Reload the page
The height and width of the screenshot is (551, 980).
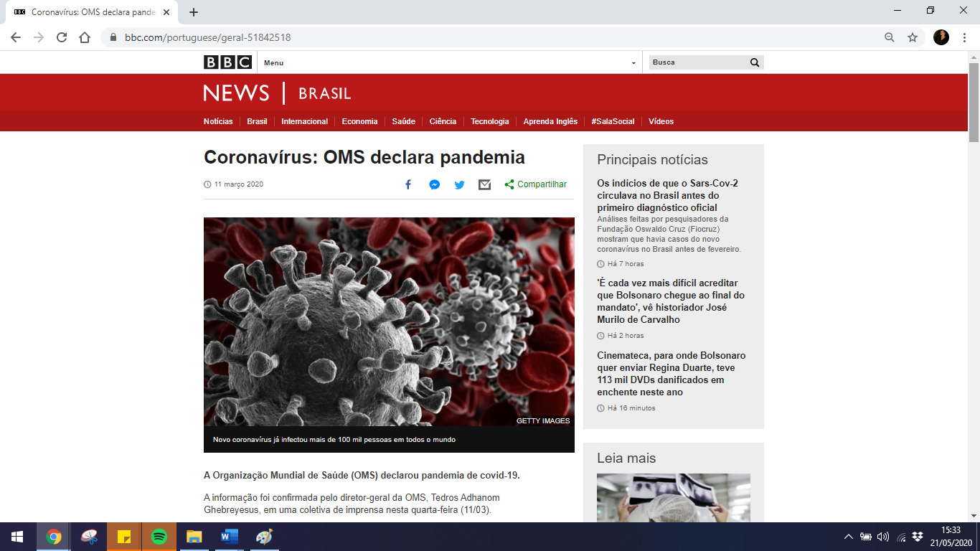(62, 37)
